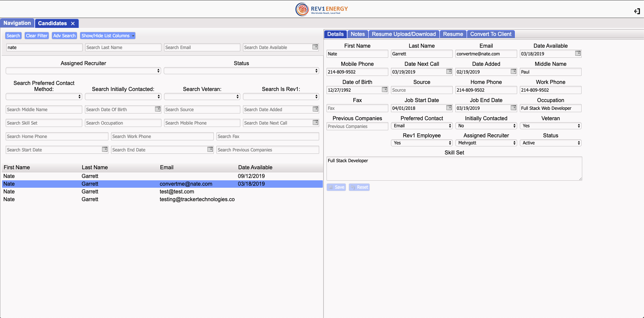Change Assigned Recruiter Mehrgott dropdown
Viewport: 644px width, 318px height.
pyautogui.click(x=486, y=143)
